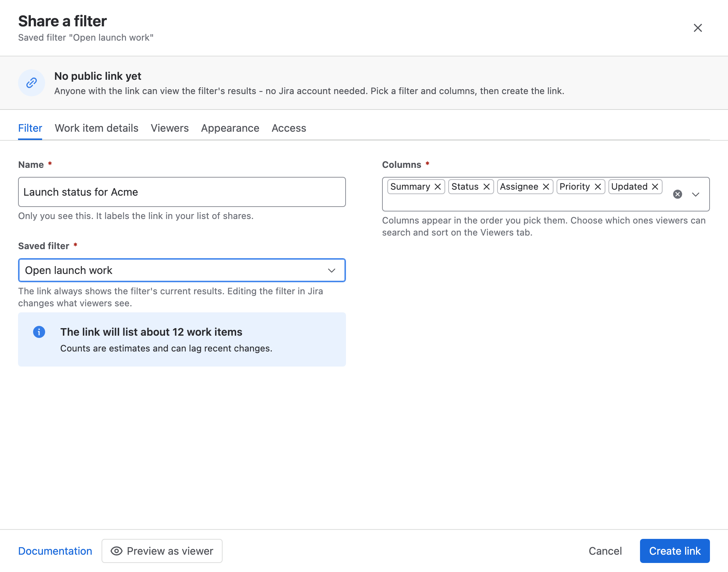728x572 pixels.
Task: Click the link icon beside No public link yet
Action: pos(32,83)
